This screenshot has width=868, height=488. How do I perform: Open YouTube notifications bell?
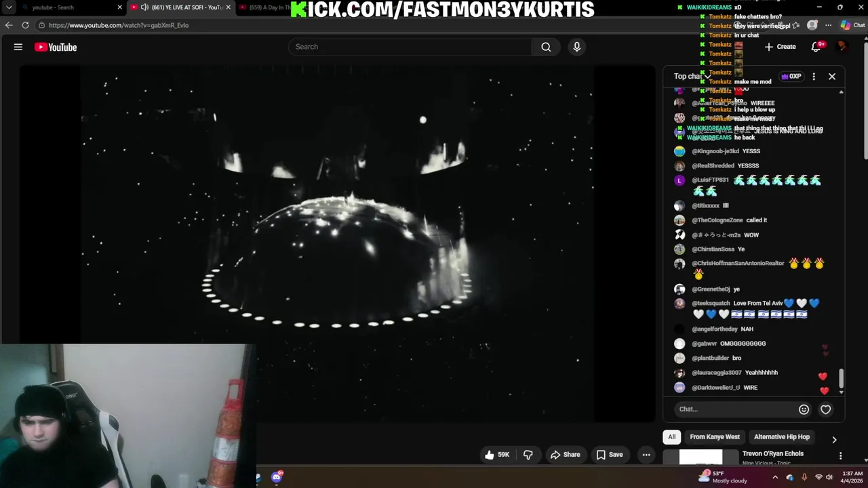pyautogui.click(x=816, y=47)
